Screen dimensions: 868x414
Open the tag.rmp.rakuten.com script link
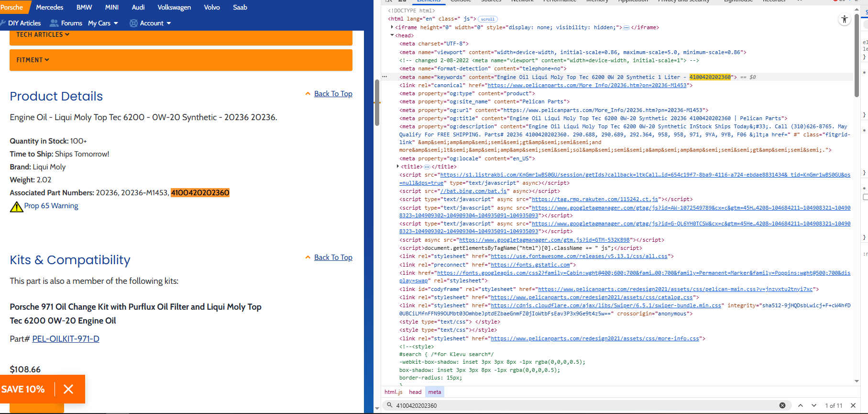[x=595, y=199]
